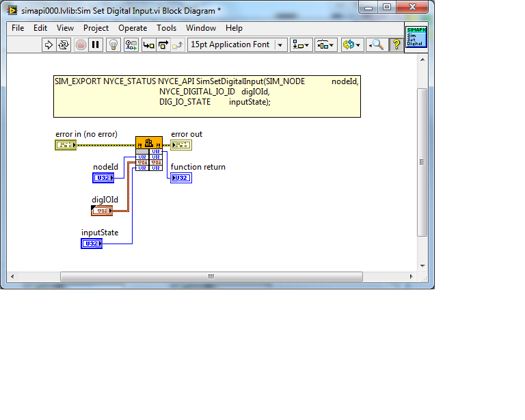The image size is (525, 420).
Task: Toggle Highlight Execution light bulb
Action: tap(113, 45)
